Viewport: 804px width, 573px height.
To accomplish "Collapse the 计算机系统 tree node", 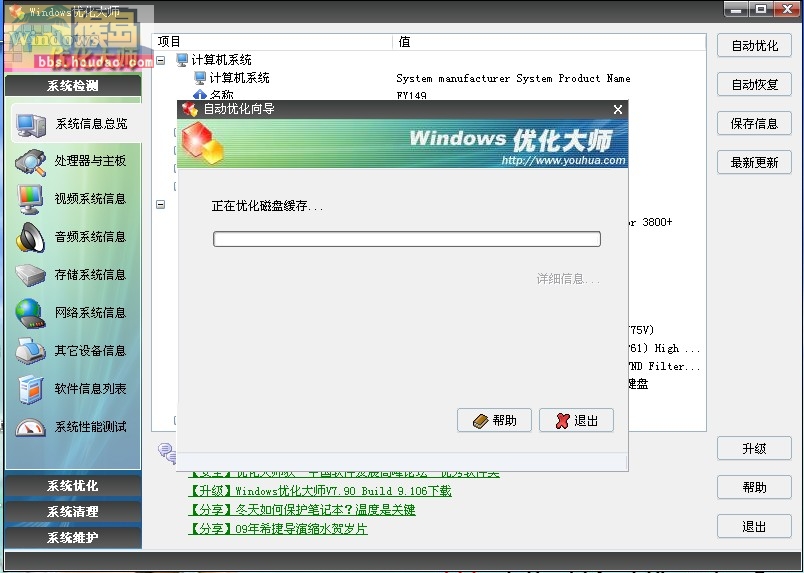I will point(160,61).
